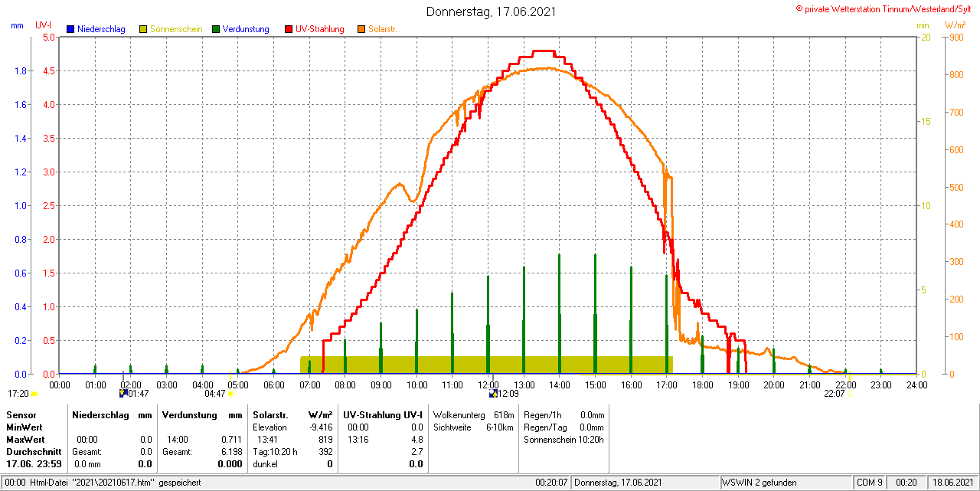Click the moon icon next to 12:09
The width and height of the screenshot is (980, 491).
(x=493, y=393)
